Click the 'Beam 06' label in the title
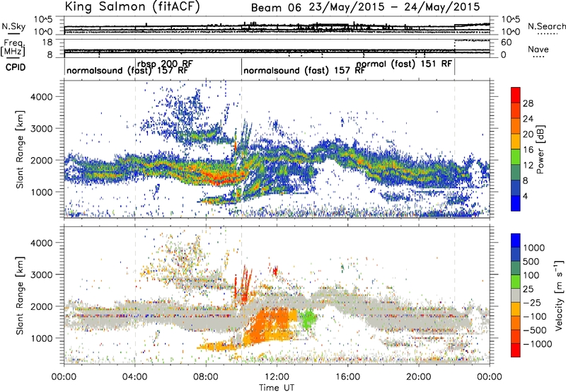566x392 pixels. click(x=276, y=8)
